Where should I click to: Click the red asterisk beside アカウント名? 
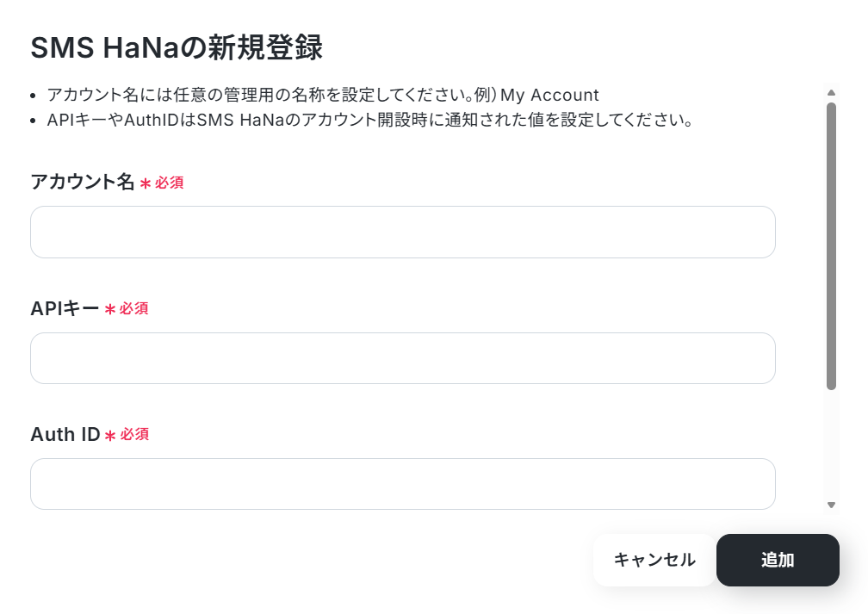click(x=145, y=183)
